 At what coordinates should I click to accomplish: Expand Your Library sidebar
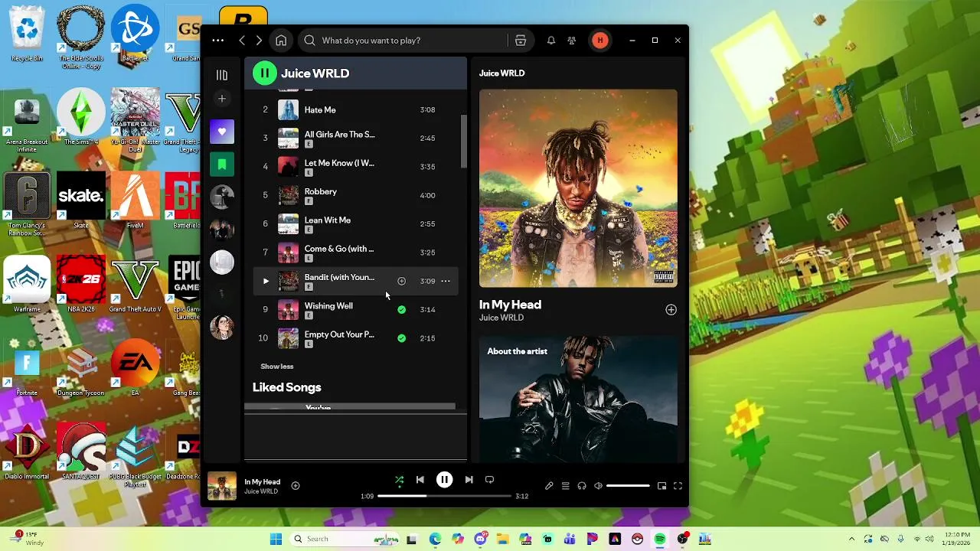click(222, 75)
